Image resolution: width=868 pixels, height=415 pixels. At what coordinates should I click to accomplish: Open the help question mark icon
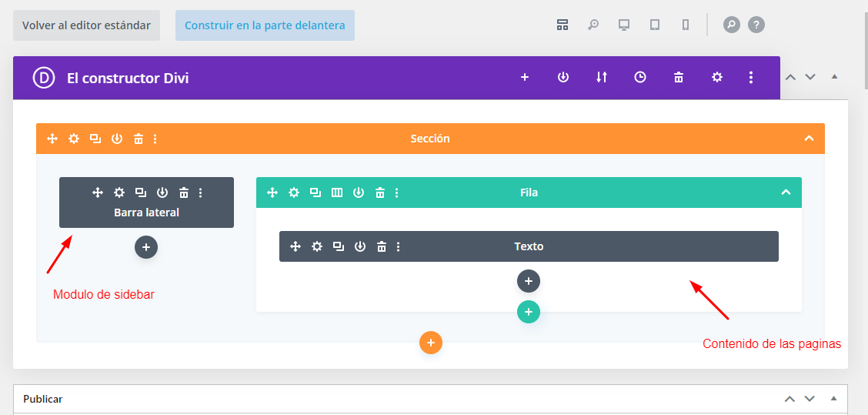click(x=756, y=25)
